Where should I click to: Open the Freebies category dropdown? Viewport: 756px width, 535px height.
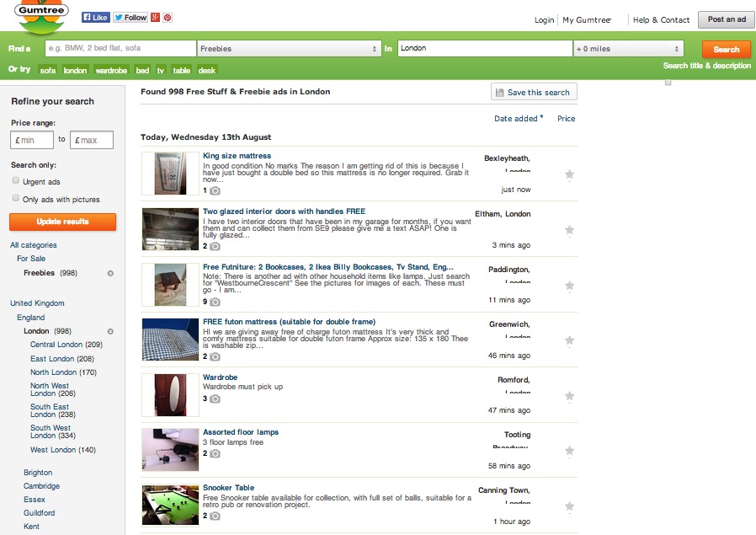290,49
